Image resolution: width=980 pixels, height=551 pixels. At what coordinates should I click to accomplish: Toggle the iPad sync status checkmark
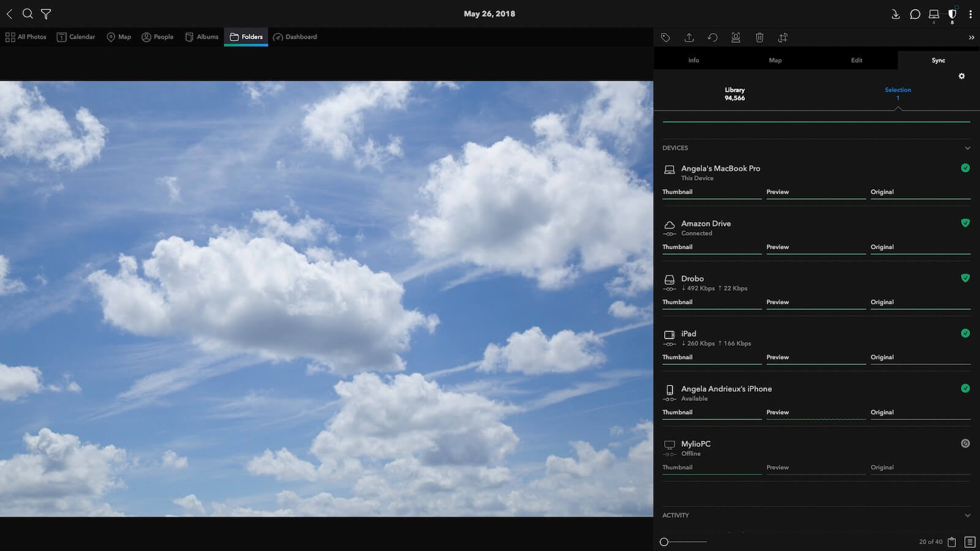(965, 333)
